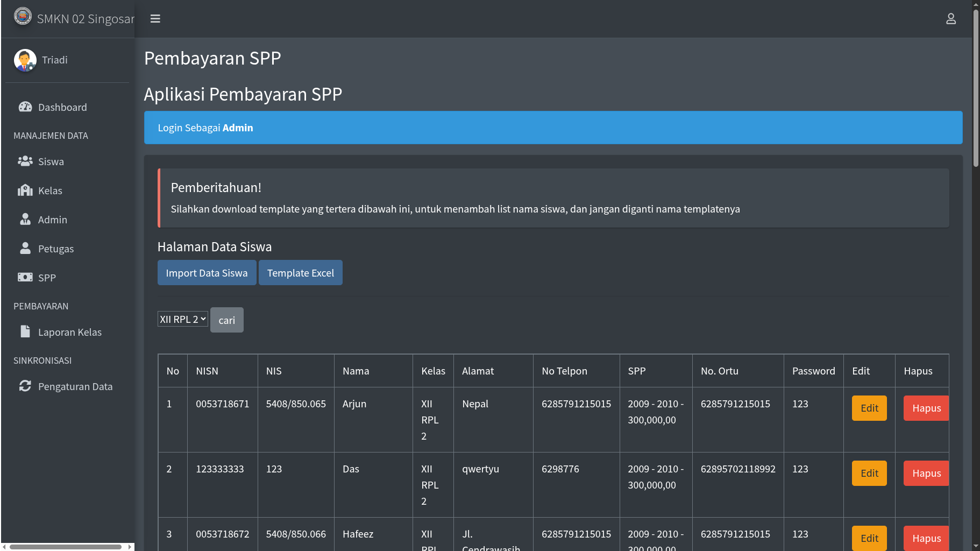Click the Import Data Siswa button
Viewport: 980px width, 551px height.
coord(207,273)
